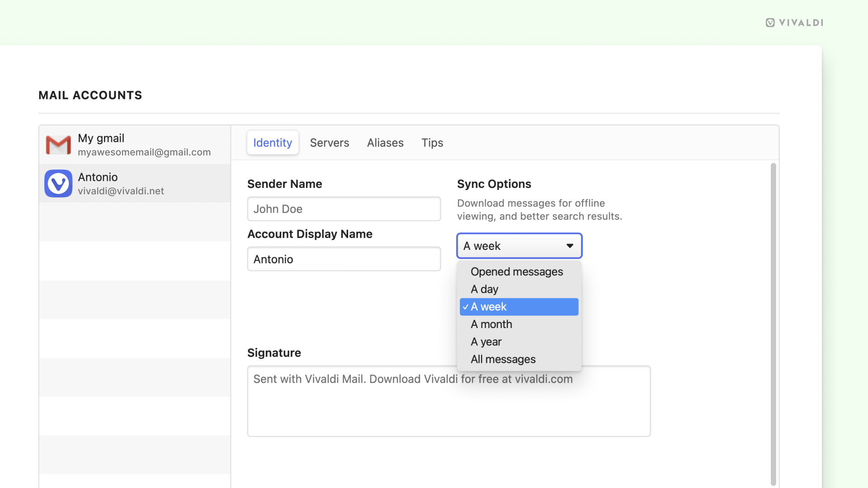Click the Signature text area
The height and width of the screenshot is (488, 868).
[x=448, y=400]
